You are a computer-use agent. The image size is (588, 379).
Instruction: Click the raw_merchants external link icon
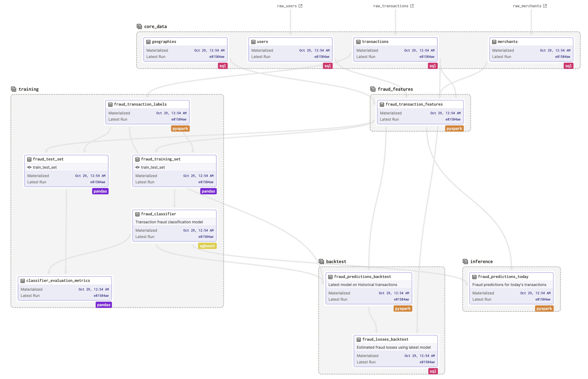tap(545, 6)
